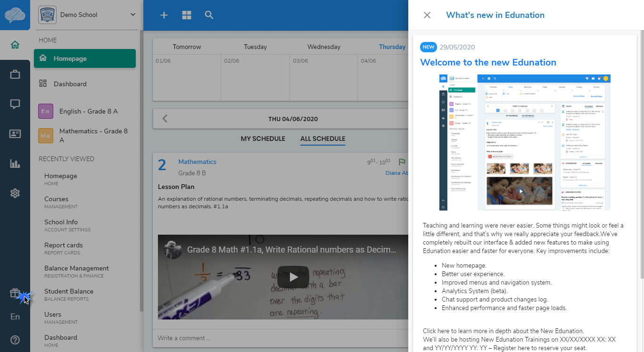Click the Edunation cloud logo
This screenshot has height=352, width=644.
(15, 15)
